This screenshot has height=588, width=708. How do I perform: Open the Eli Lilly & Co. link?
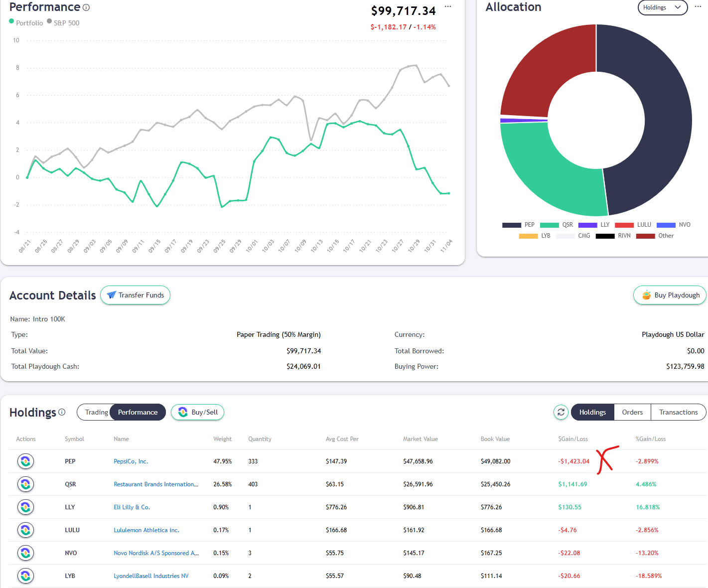coord(132,507)
